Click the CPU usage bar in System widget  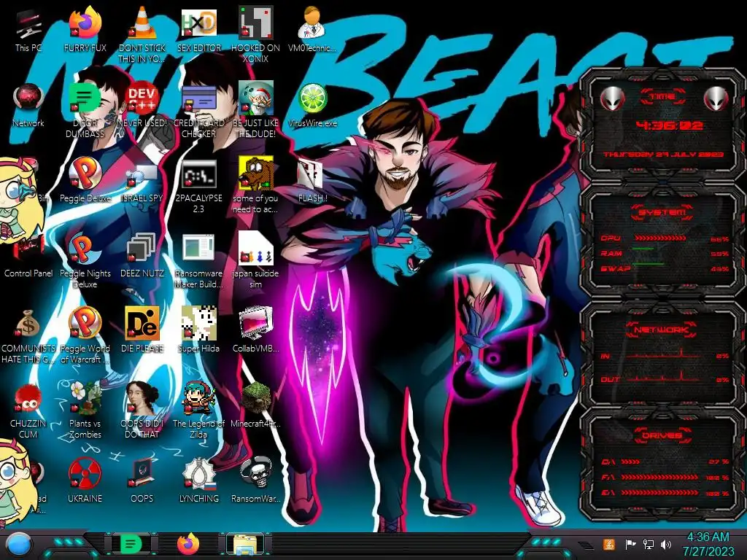click(x=659, y=238)
